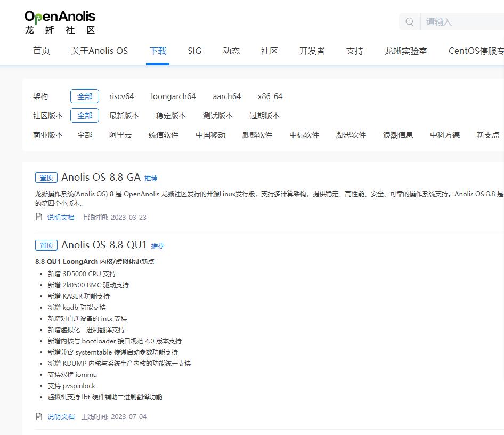This screenshot has width=504, height=435.
Task: Click document icon beside 2023-07-04 说明文档
Action: (x=39, y=416)
